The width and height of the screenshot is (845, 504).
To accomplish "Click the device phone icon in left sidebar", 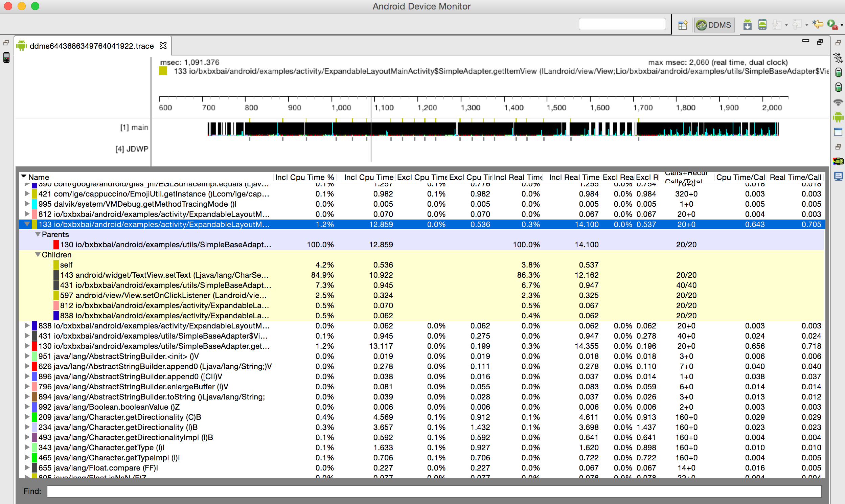I will pyautogui.click(x=6, y=58).
